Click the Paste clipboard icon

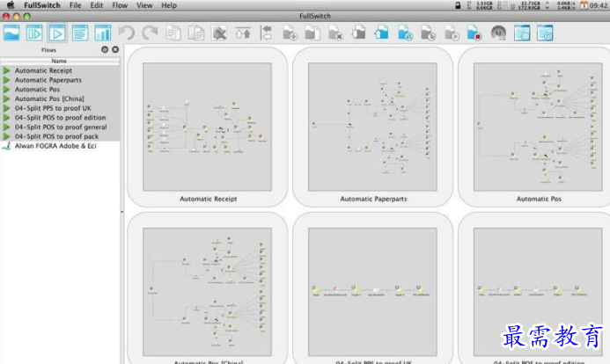pyautogui.click(x=196, y=33)
